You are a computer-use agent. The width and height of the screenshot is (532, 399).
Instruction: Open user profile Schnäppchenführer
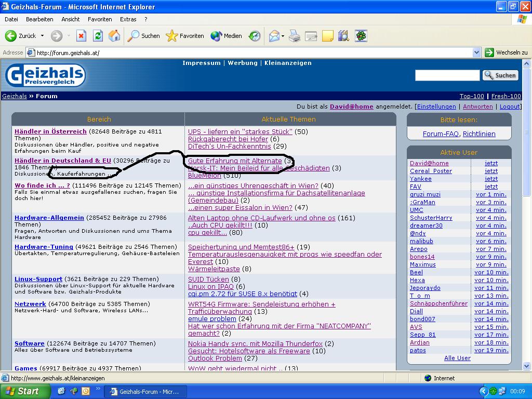coord(438,303)
